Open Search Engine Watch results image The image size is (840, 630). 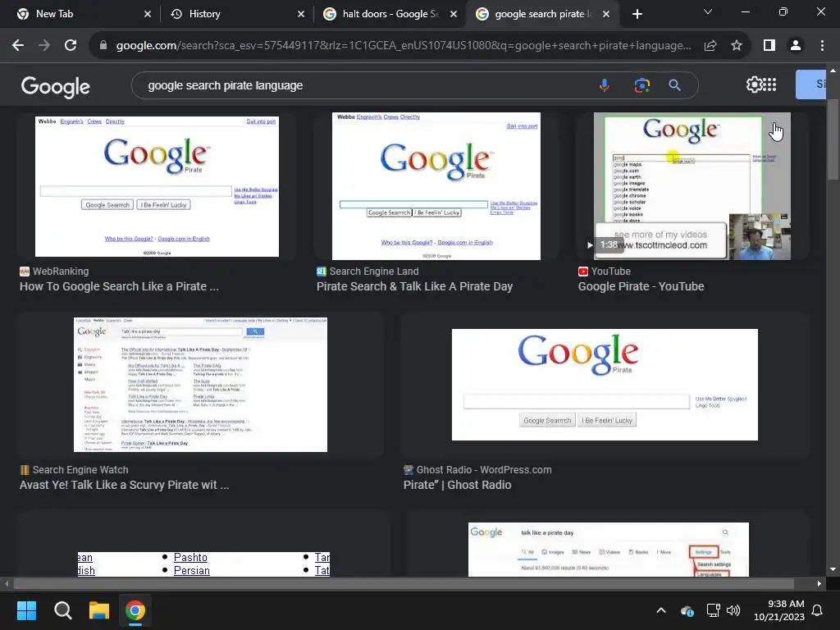click(x=200, y=385)
